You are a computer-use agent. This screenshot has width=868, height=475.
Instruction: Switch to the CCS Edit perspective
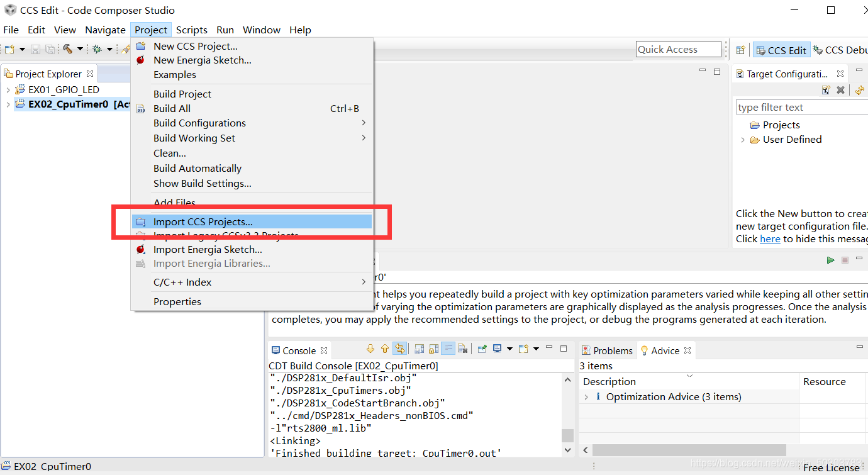click(781, 50)
